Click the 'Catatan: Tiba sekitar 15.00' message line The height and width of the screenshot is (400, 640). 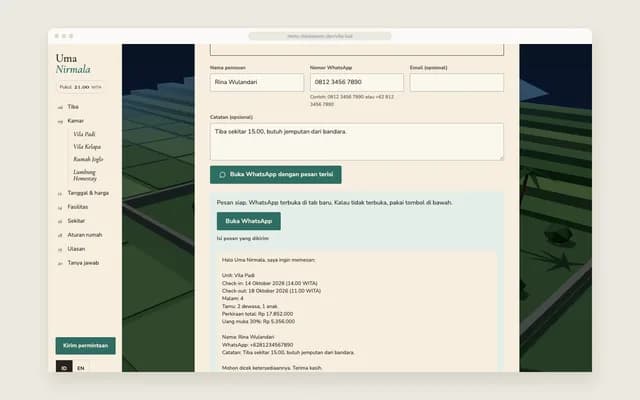[289, 353]
